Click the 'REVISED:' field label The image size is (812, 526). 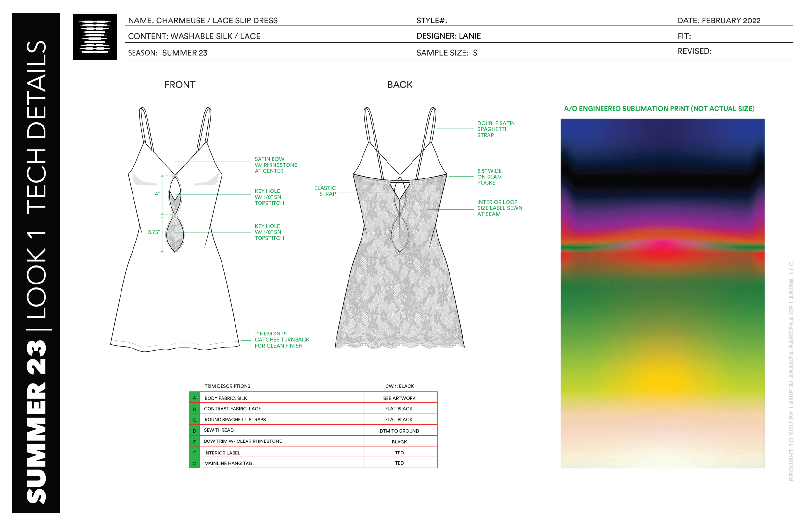point(694,51)
